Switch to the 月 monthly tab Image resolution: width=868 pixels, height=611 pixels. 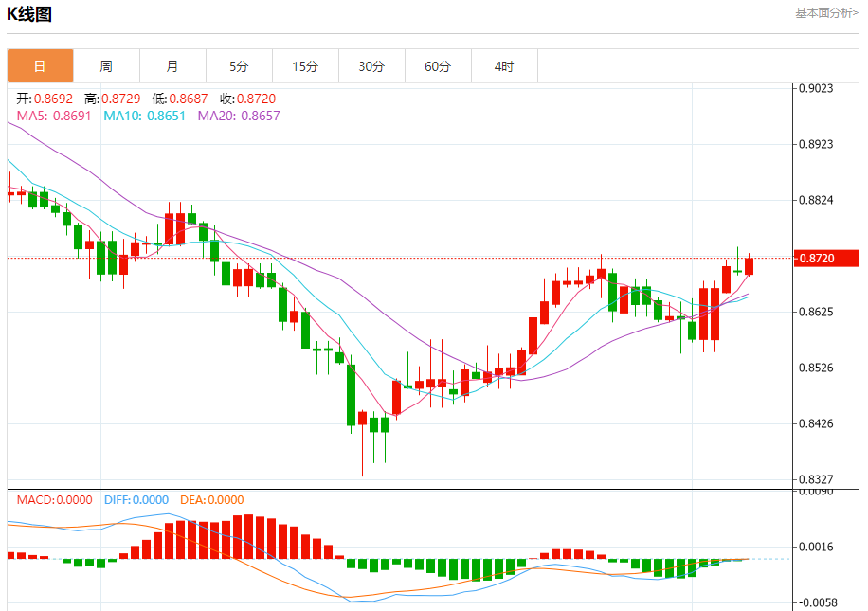coord(172,66)
